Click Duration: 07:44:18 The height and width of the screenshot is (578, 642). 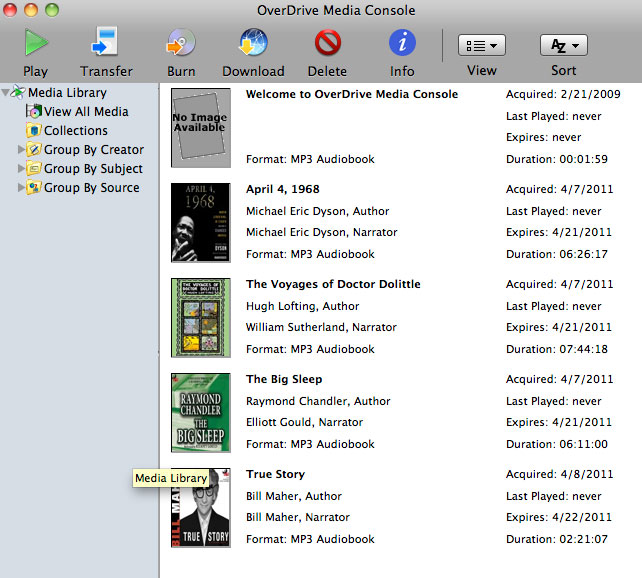(x=557, y=349)
